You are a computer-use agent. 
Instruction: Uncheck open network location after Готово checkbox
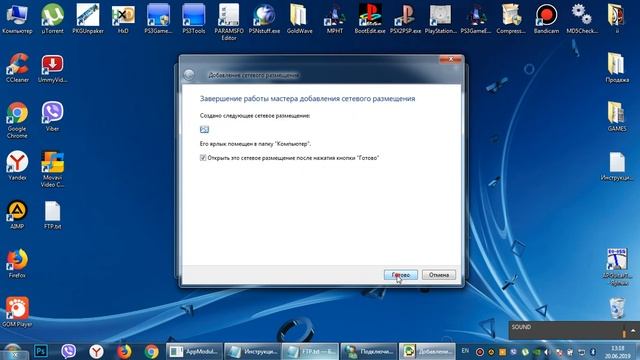(x=203, y=158)
